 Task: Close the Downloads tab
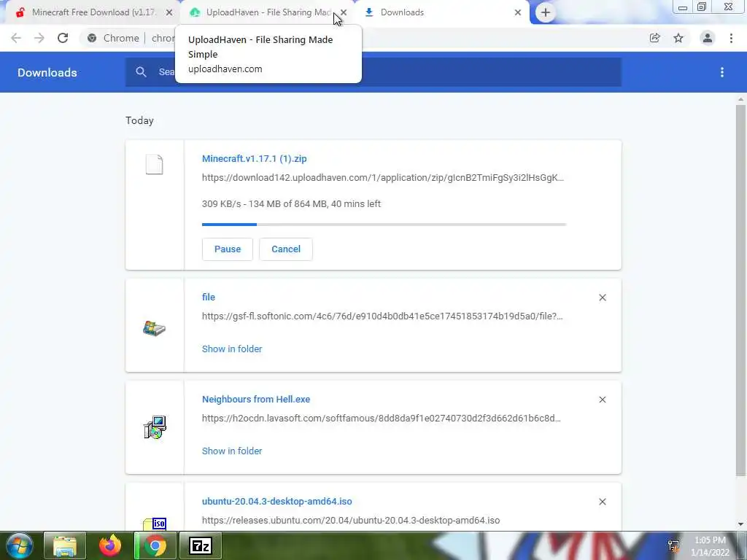point(518,12)
